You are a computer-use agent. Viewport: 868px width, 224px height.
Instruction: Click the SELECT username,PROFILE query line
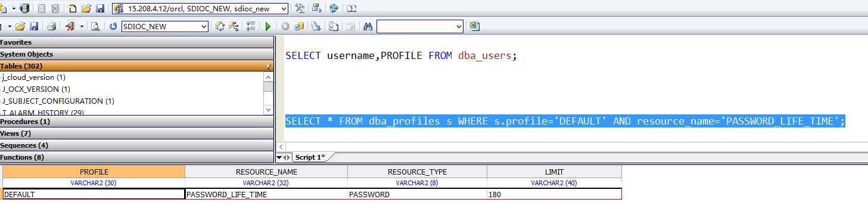click(x=401, y=55)
